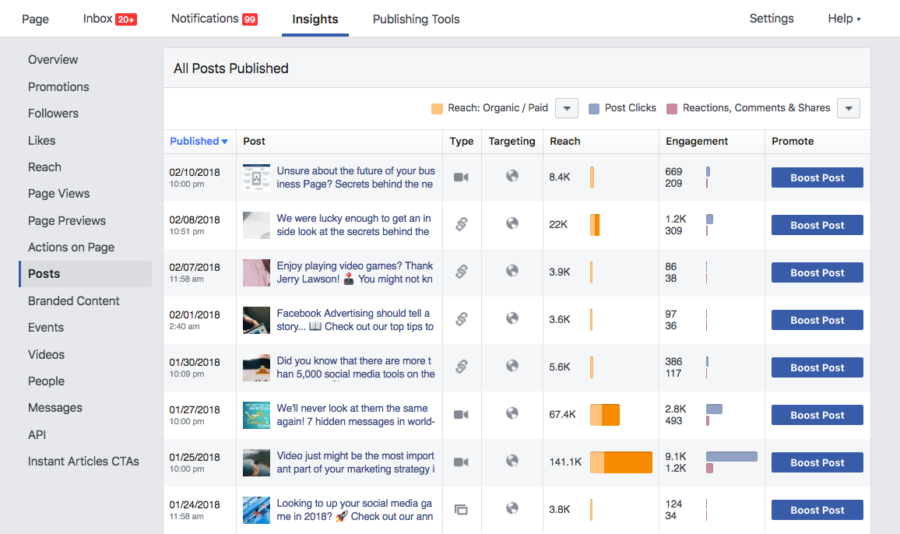Open the Followers section in sidebar
This screenshot has width=900, height=534.
(53, 113)
